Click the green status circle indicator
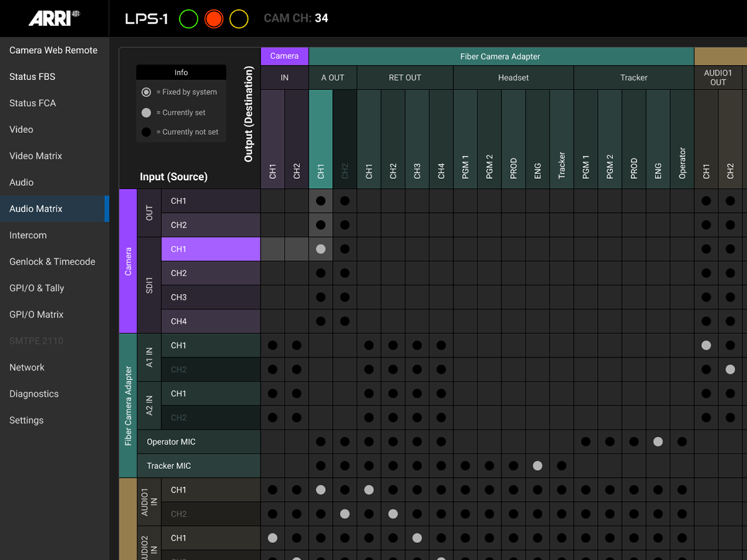Screen dimensions: 747x560 [188, 19]
